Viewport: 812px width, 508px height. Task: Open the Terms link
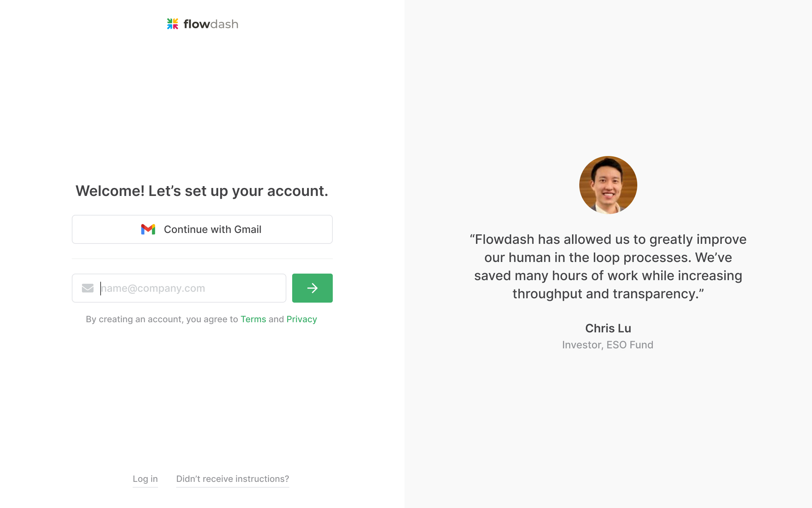point(253,319)
